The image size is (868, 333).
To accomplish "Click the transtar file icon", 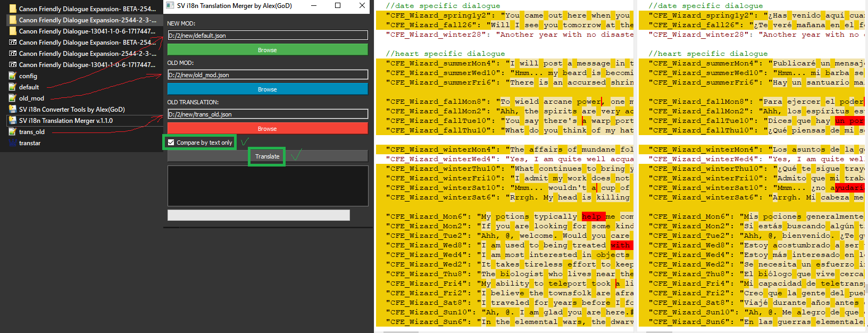I will pyautogui.click(x=13, y=143).
